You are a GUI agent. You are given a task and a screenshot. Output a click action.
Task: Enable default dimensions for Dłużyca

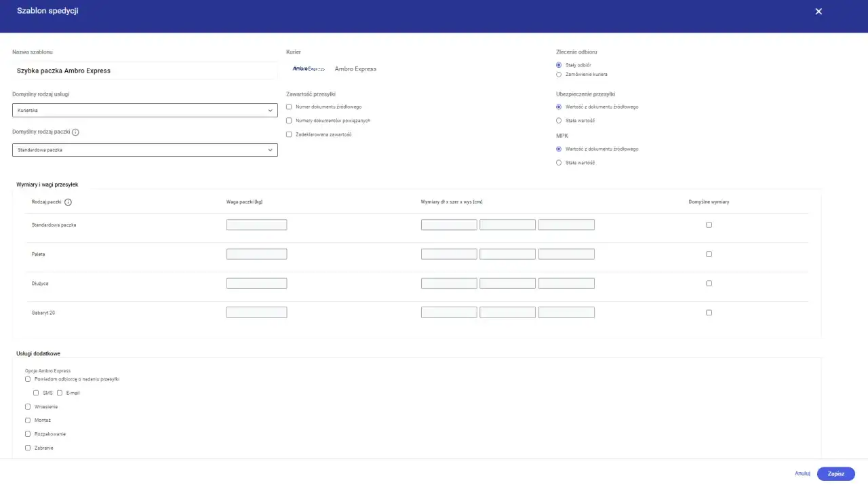point(709,284)
